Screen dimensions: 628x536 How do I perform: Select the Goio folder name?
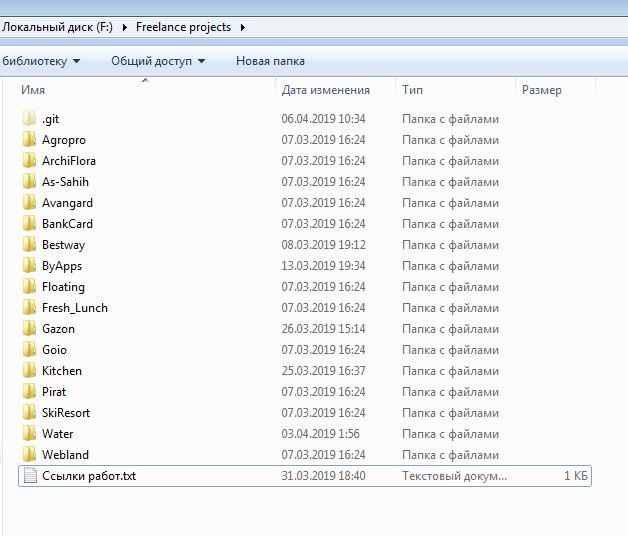coord(54,350)
